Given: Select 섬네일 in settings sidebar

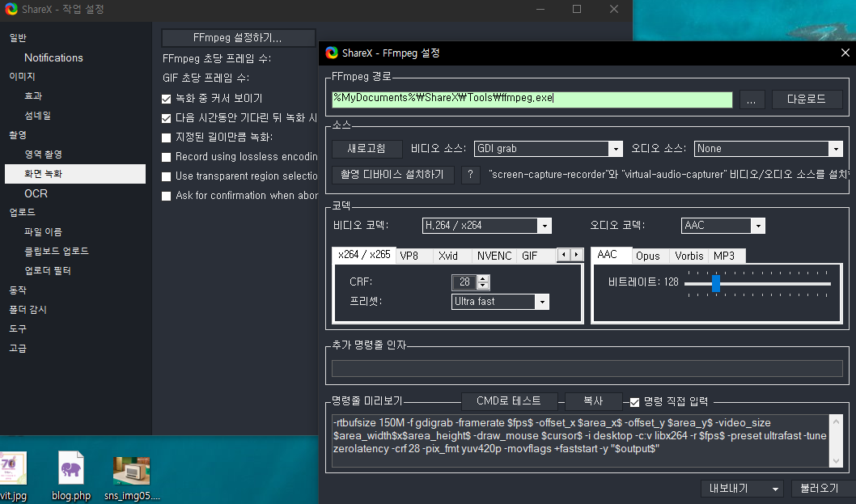Looking at the screenshot, I should click(38, 116).
